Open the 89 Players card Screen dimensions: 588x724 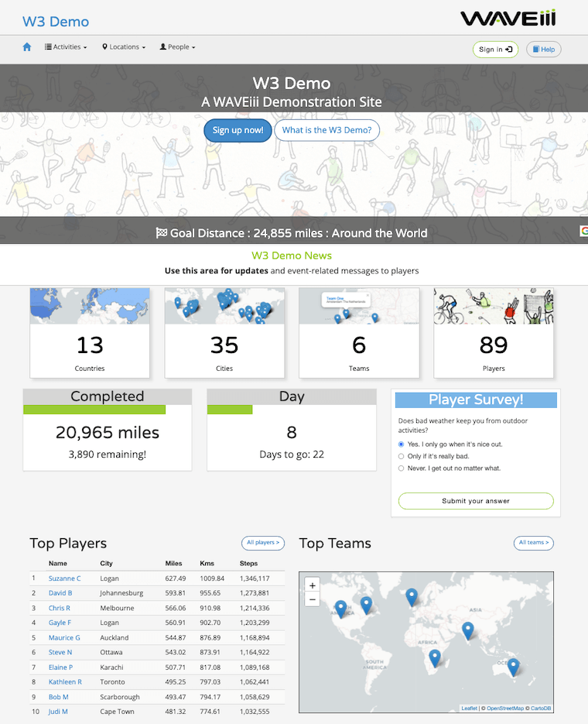[494, 333]
